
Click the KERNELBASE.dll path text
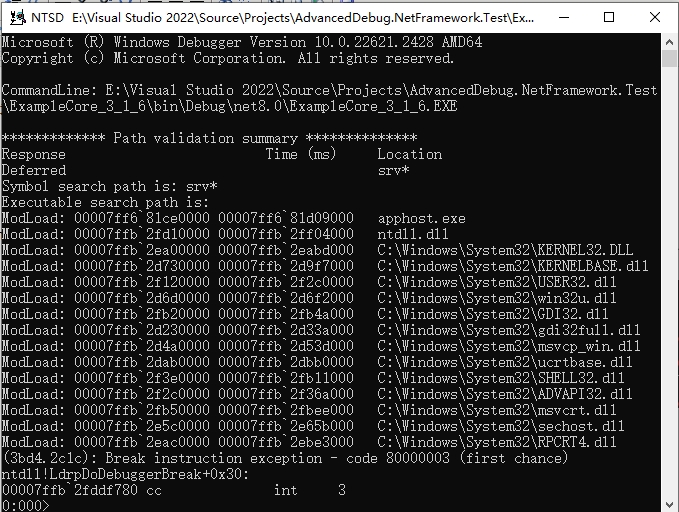513,266
